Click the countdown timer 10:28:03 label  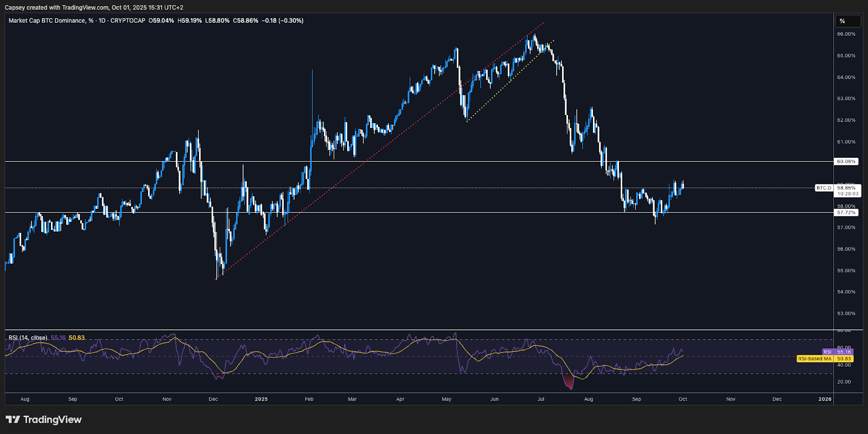tap(847, 194)
